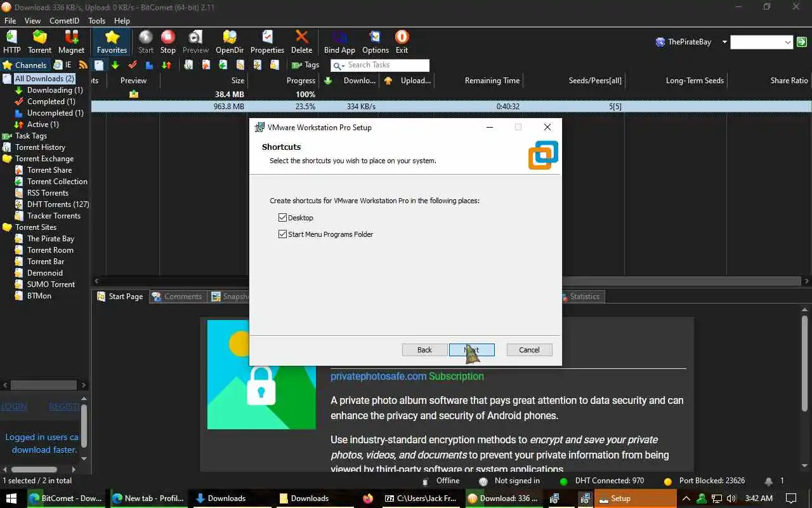
Task: Click in the Search Tasks input field
Action: [387, 65]
